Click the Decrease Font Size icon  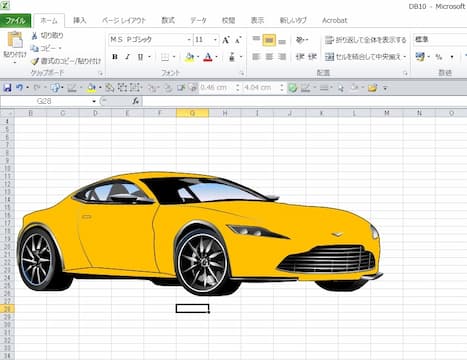[x=238, y=40]
